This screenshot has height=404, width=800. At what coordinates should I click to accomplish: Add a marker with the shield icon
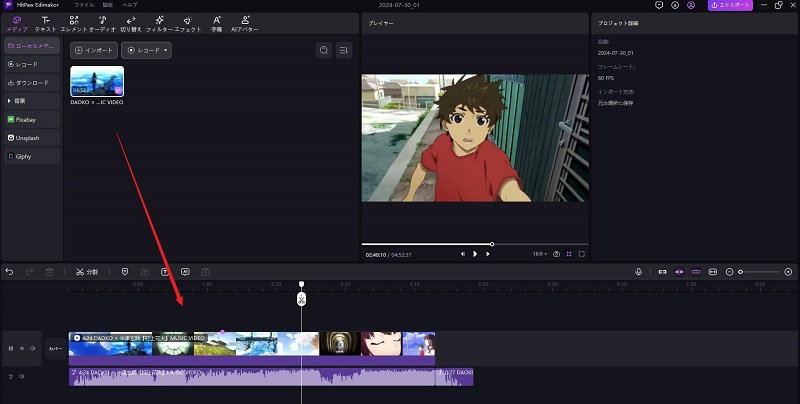(x=125, y=272)
